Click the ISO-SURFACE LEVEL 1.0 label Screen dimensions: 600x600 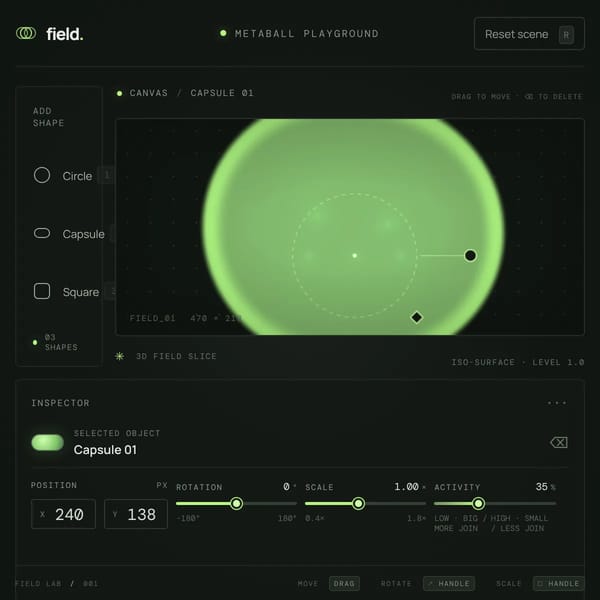tap(517, 362)
